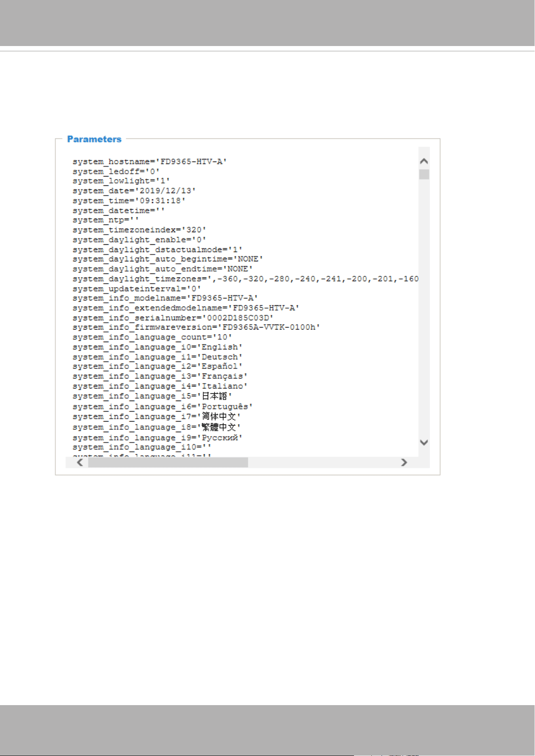Image resolution: width=535 pixels, height=756 pixels.
Task: Click the language_i4='Italiano' line
Action: [160, 386]
